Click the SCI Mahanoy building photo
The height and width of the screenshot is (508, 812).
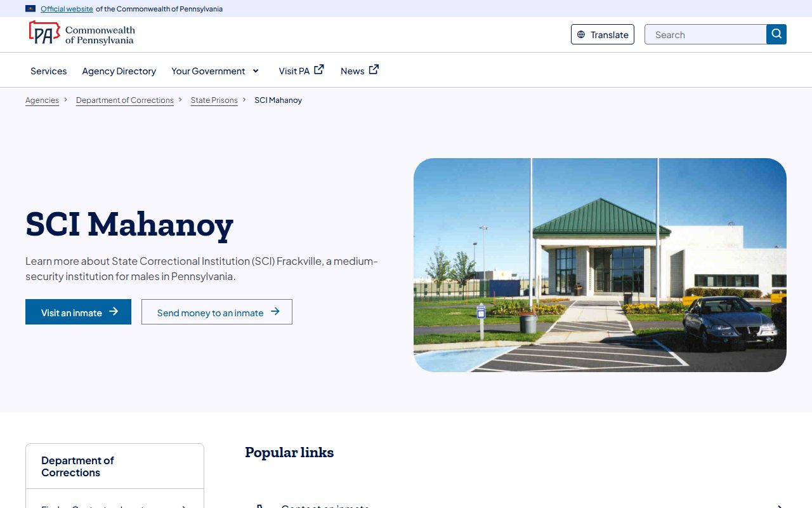click(600, 265)
